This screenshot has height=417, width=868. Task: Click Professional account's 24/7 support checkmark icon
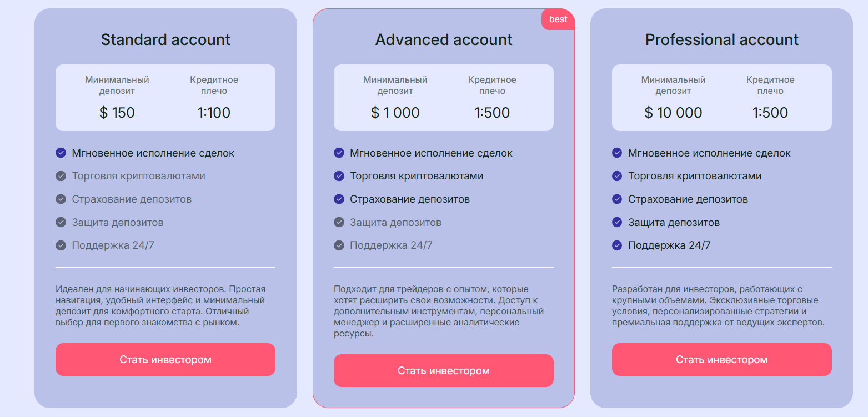[x=617, y=245]
